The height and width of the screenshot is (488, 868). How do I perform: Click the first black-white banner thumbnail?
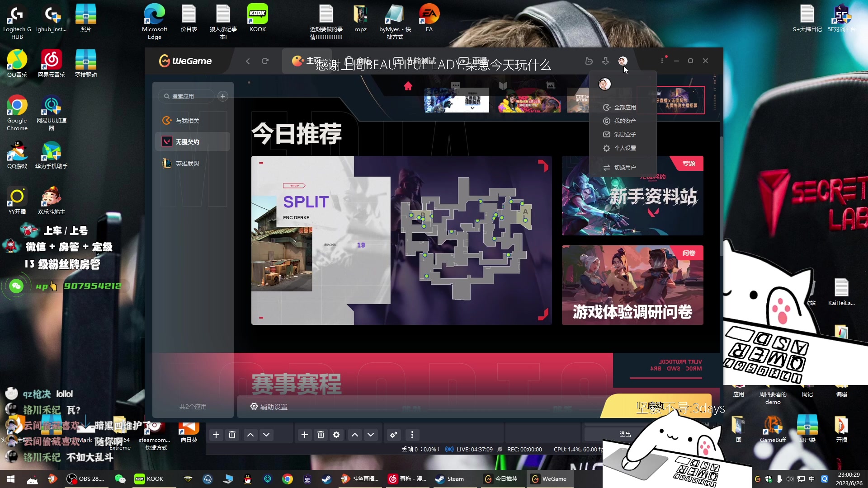point(456,100)
